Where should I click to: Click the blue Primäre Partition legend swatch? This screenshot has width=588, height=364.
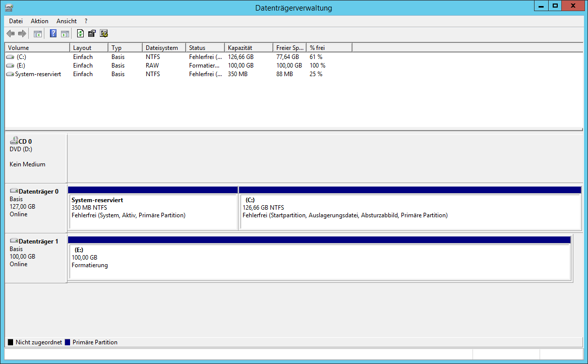click(x=68, y=342)
